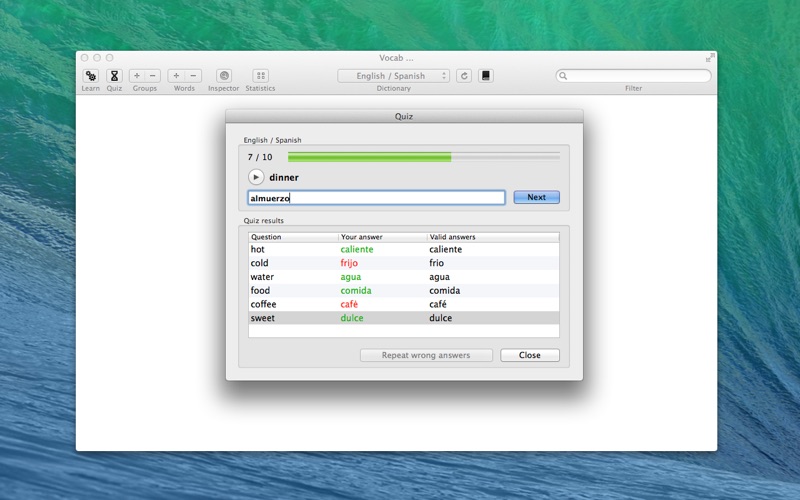Viewport: 800px width, 500px height.
Task: Click the Filter search field
Action: click(x=633, y=76)
